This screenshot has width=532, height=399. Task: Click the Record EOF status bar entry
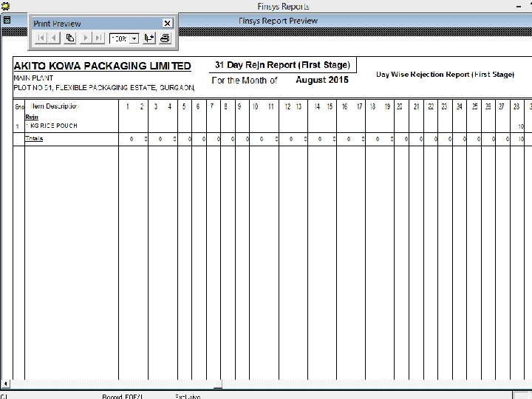pos(123,396)
